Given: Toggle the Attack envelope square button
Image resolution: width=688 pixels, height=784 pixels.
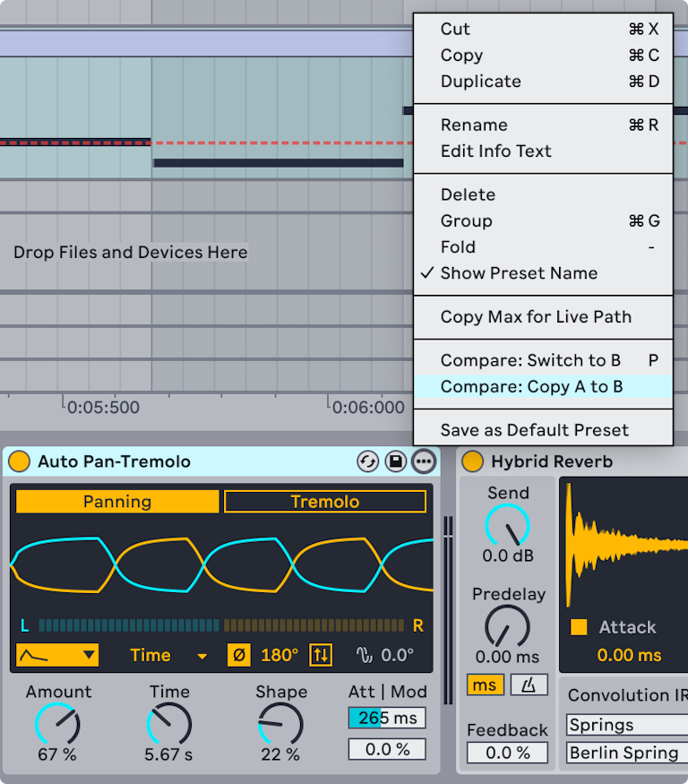Looking at the screenshot, I should (x=579, y=627).
